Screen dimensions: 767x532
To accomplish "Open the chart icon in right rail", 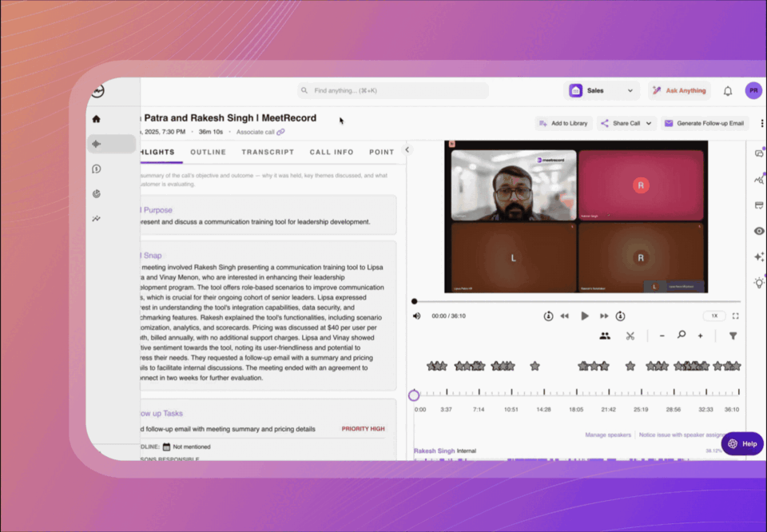I will (x=759, y=180).
